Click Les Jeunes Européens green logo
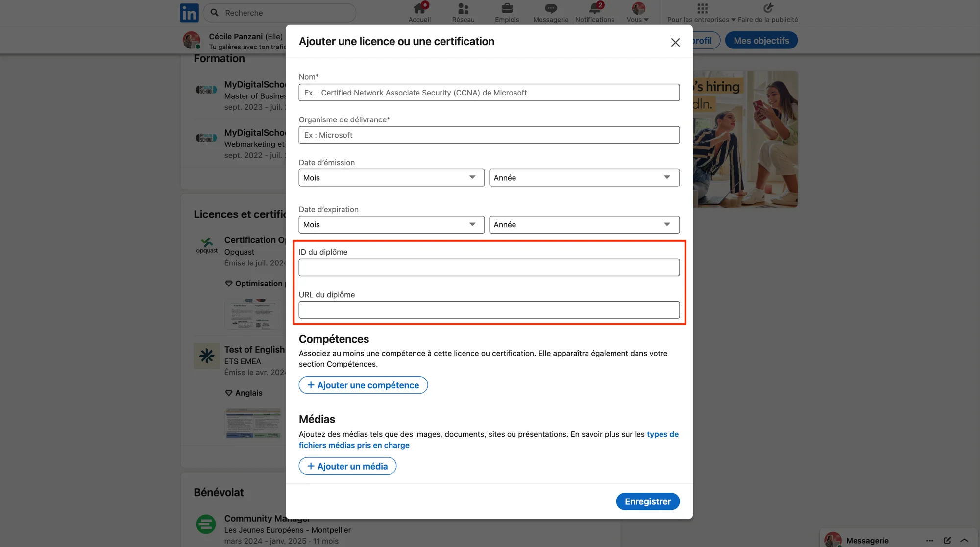 pos(206,524)
